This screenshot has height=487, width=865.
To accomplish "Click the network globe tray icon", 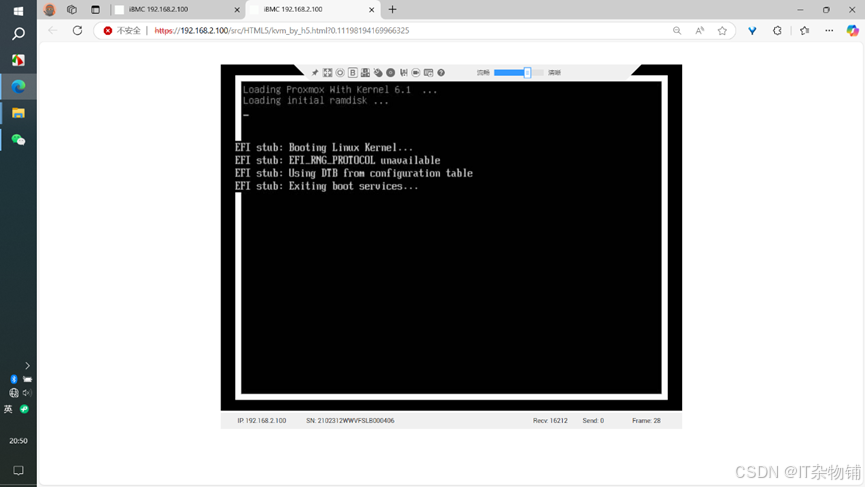I will [14, 393].
